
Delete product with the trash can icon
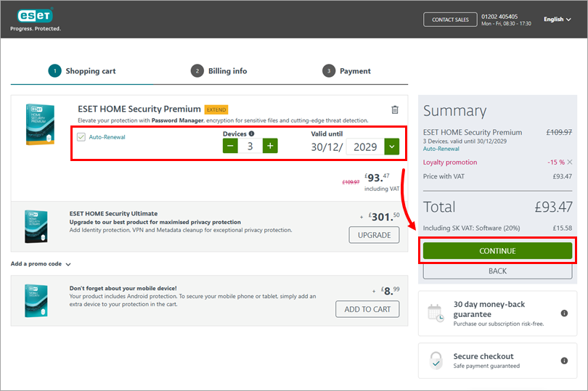click(394, 110)
